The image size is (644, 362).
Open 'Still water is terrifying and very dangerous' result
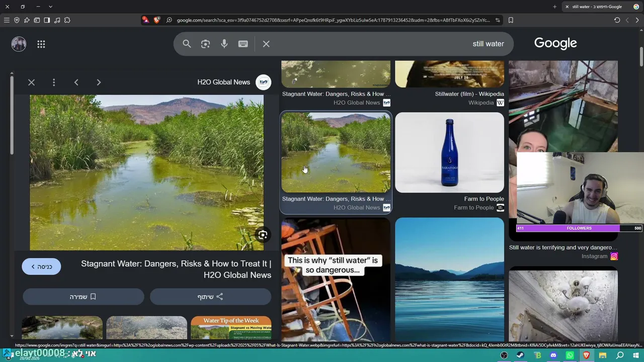(563, 247)
